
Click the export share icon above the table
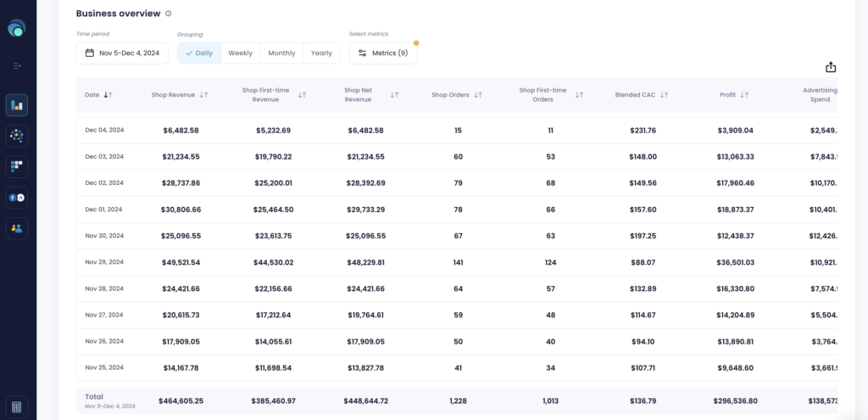click(x=831, y=67)
